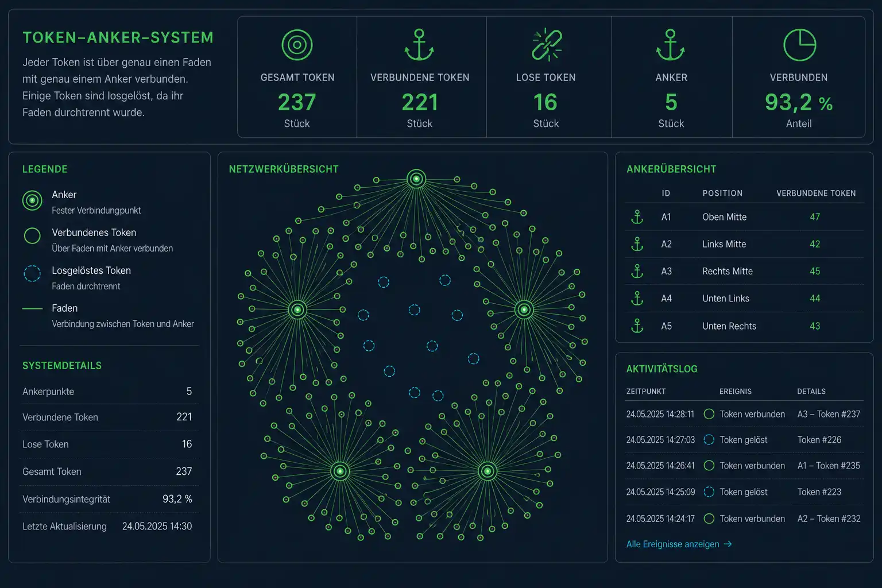Click the broken chain icon for Lose Token
Screen dimensions: 882x588
coord(546,45)
